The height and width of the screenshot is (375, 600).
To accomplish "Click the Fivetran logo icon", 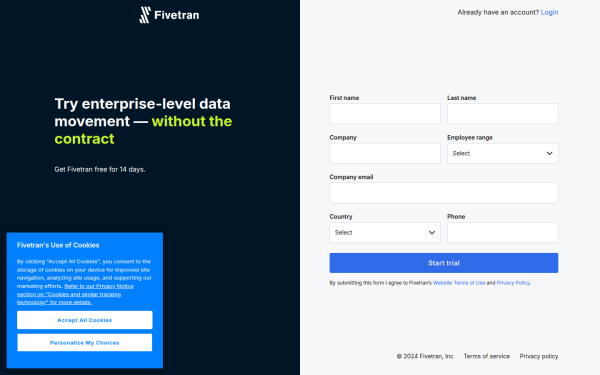I will pos(145,15).
